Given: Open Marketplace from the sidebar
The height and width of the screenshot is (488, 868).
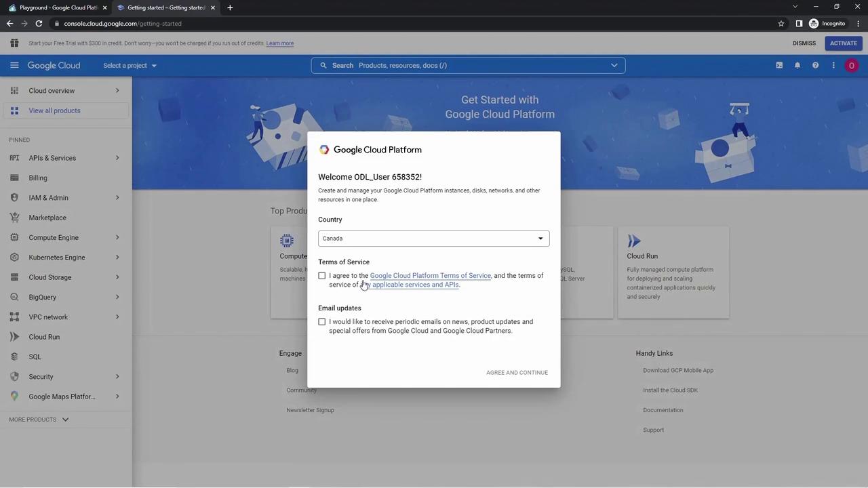Looking at the screenshot, I should pos(47,218).
